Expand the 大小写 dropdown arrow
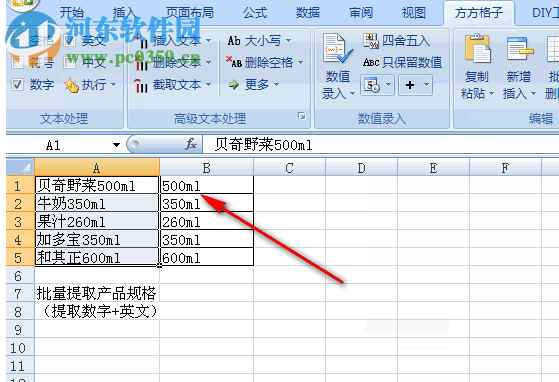559x382 pixels. pos(288,41)
